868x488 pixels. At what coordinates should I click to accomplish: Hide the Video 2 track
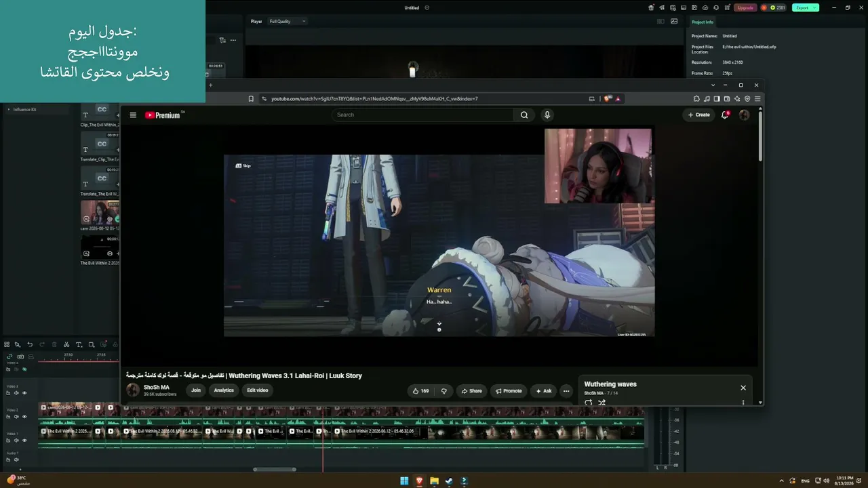(24, 417)
